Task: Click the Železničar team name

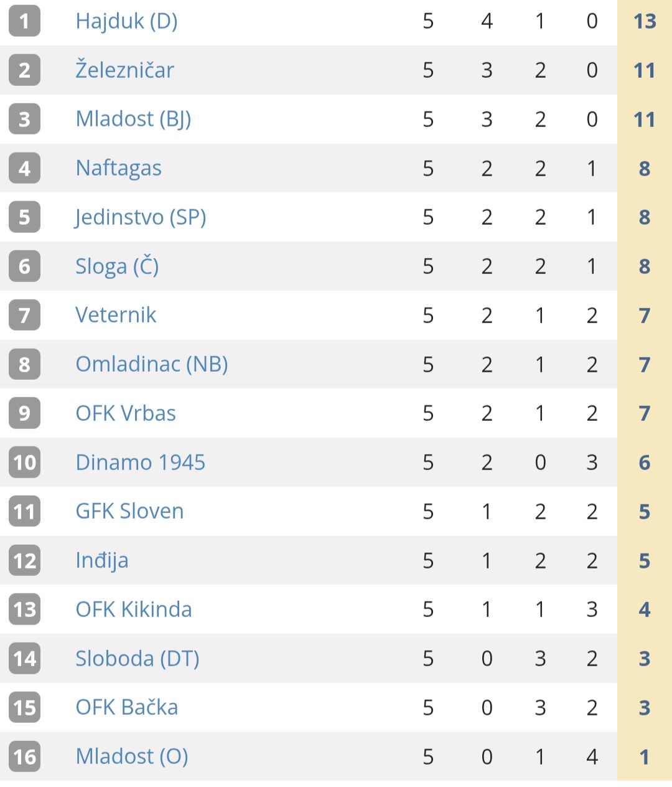Action: tap(124, 70)
